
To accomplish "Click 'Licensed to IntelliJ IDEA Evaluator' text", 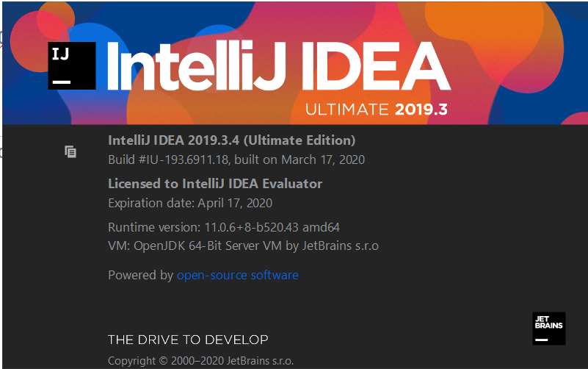I will 215,184.
